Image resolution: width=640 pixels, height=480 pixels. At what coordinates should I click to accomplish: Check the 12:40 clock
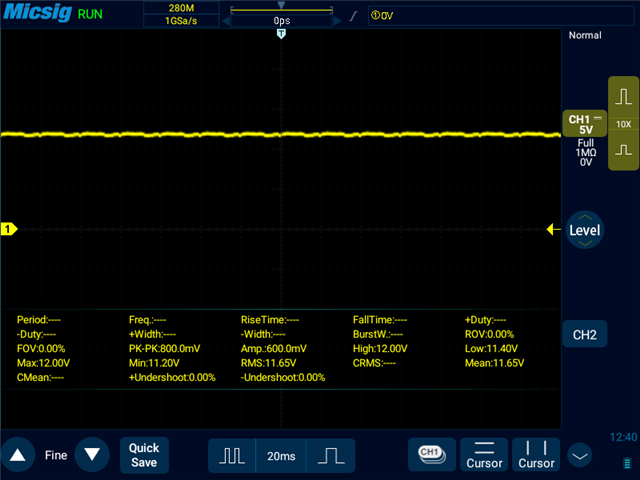click(x=623, y=438)
